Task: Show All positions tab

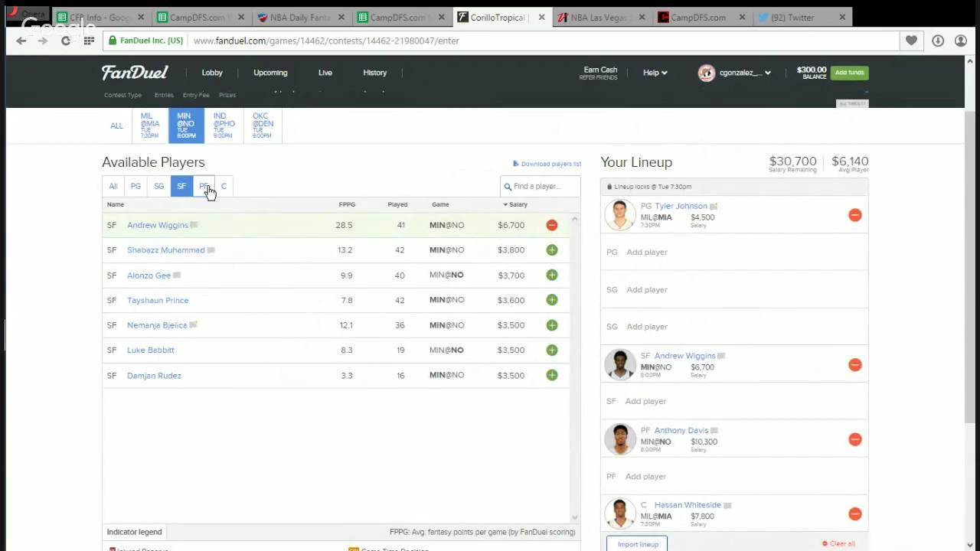Action: 113,186
